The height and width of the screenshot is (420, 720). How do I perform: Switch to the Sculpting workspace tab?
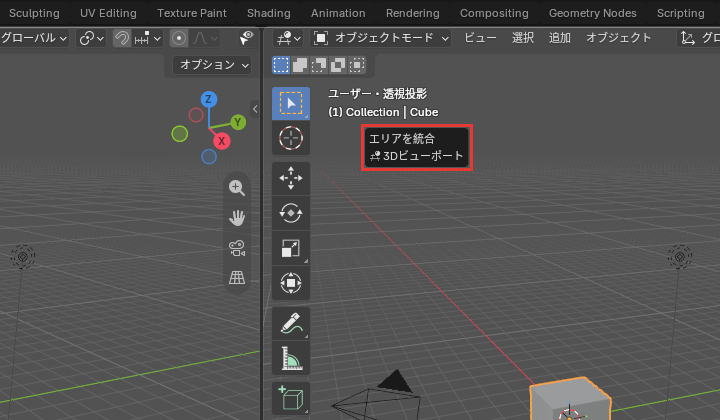tap(34, 13)
